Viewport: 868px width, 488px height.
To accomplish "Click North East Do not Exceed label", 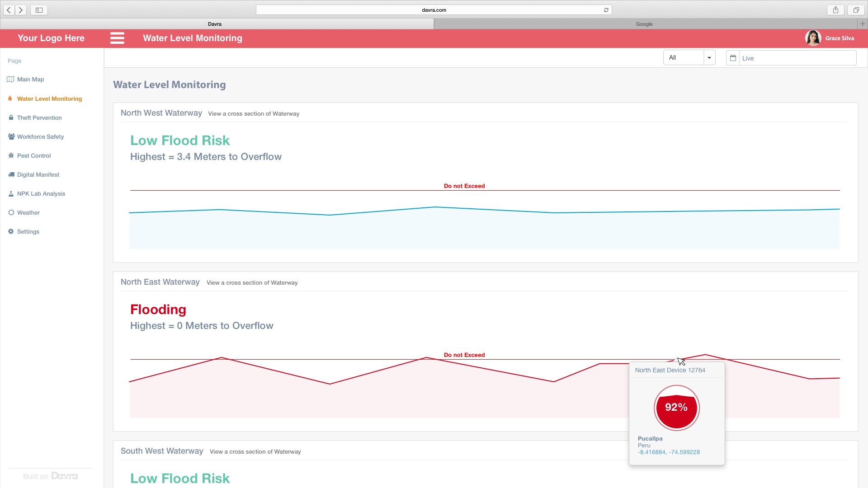I will point(464,355).
